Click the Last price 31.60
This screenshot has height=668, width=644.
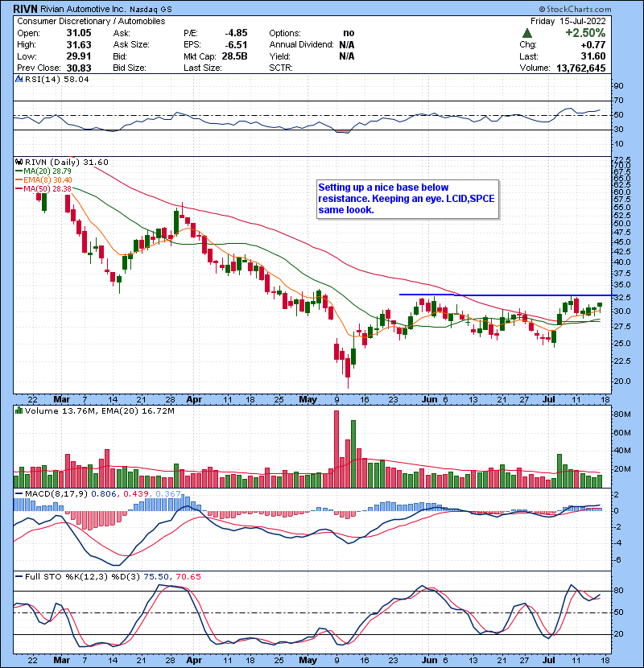click(592, 56)
